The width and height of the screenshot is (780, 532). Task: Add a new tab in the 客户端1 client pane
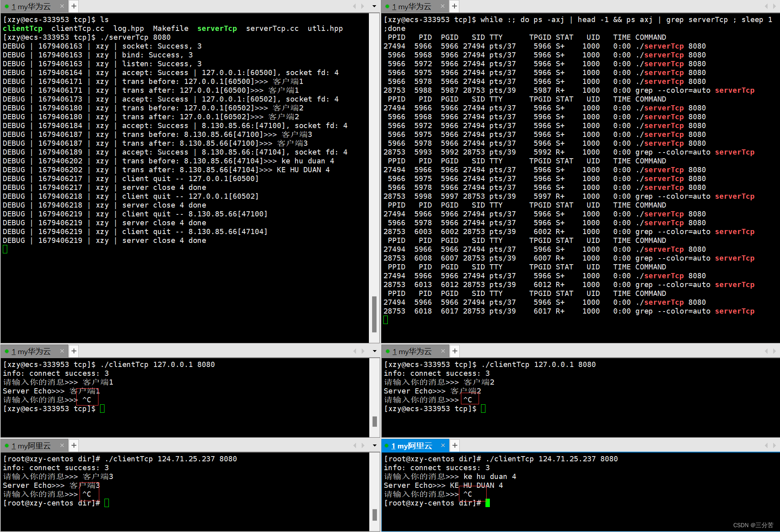[74, 351]
